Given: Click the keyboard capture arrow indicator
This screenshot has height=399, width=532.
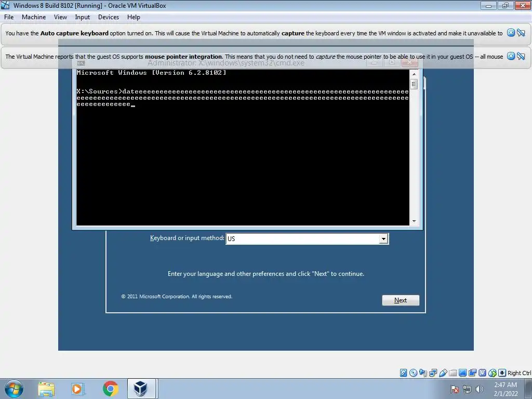Looking at the screenshot, I should click(502, 373).
